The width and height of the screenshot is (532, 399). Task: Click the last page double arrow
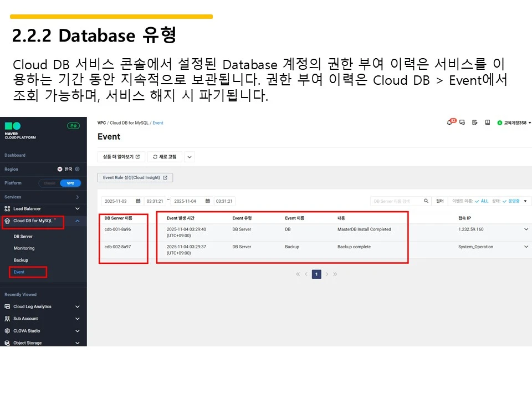[x=335, y=274]
